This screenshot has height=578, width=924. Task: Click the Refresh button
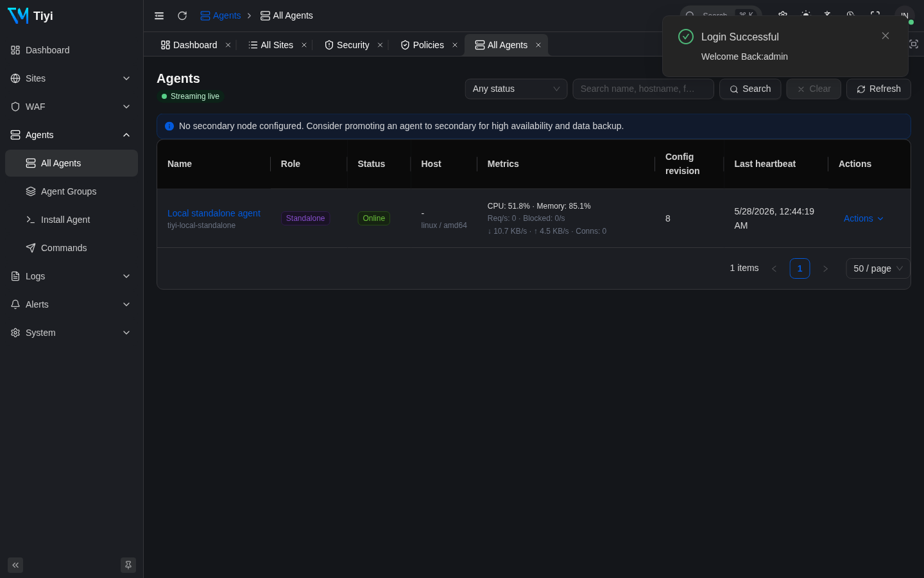[x=878, y=89]
